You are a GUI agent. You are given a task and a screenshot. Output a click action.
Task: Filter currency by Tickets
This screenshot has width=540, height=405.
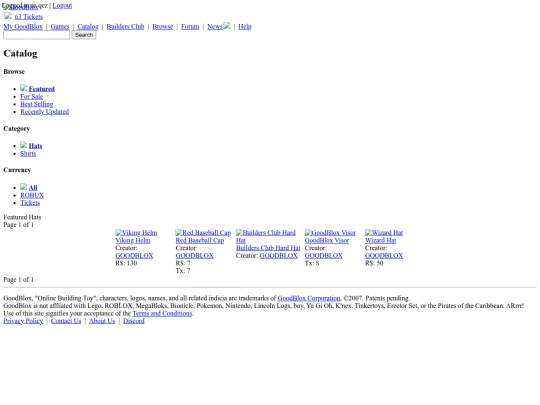pyautogui.click(x=30, y=203)
